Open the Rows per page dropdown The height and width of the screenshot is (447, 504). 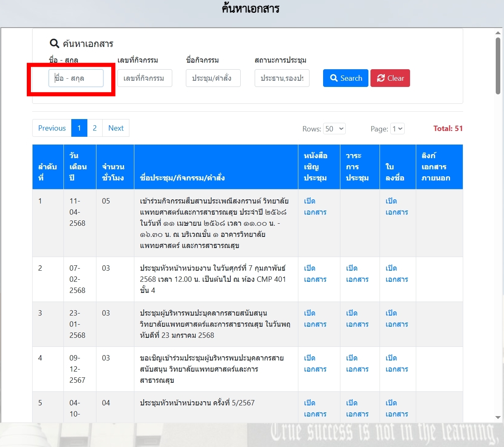(334, 129)
